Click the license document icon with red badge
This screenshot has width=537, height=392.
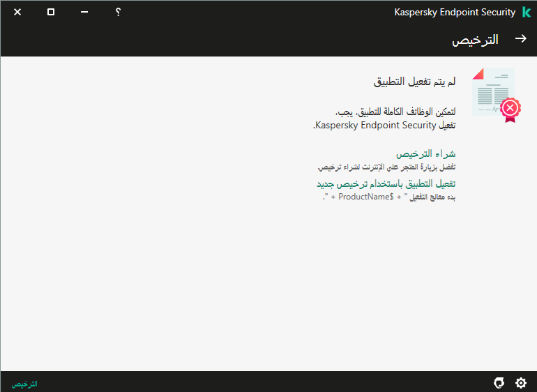(497, 96)
